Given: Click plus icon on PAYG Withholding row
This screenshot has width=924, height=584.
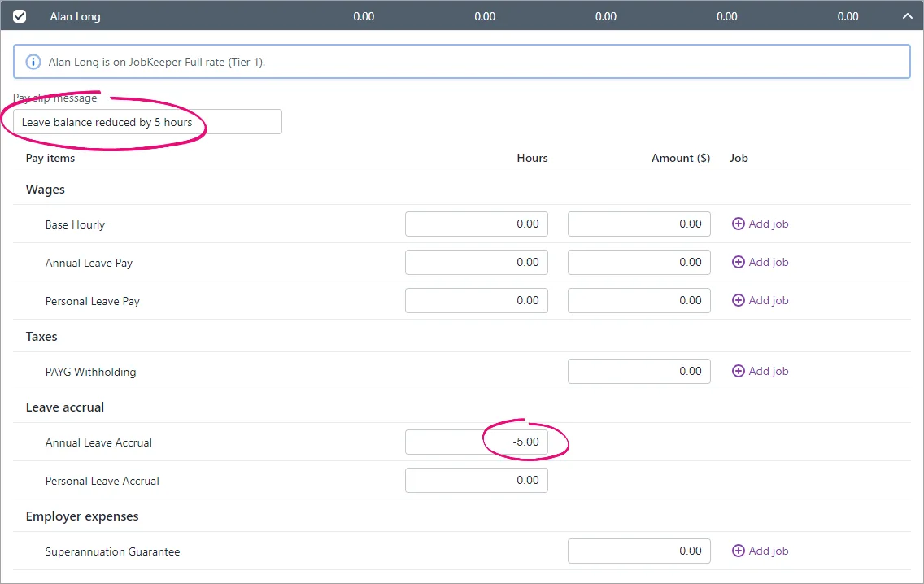Looking at the screenshot, I should click(x=738, y=371).
